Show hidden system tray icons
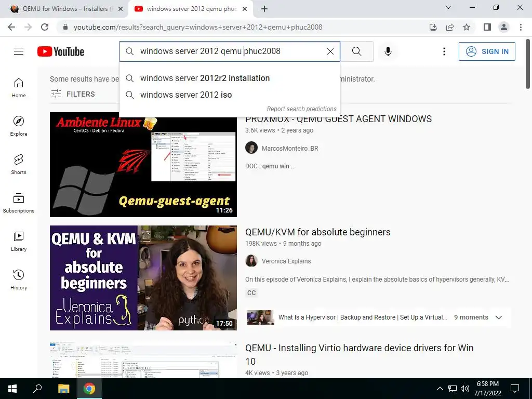532x399 pixels. (440, 389)
